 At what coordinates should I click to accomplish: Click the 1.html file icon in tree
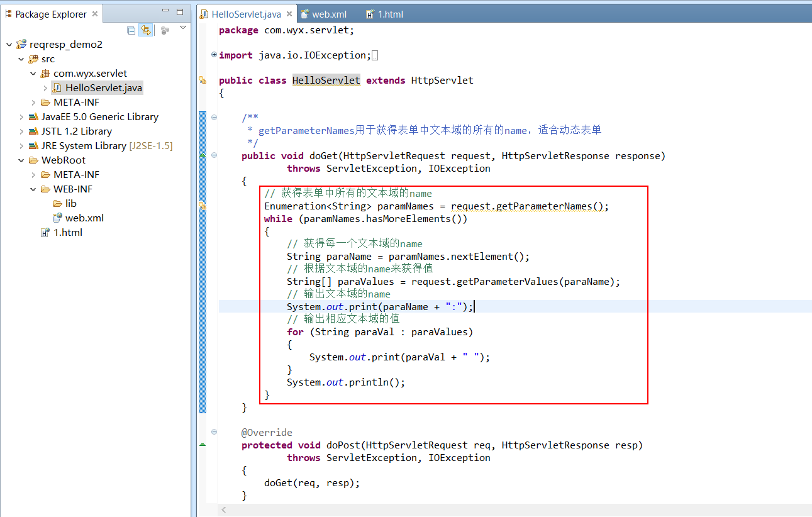coord(45,233)
